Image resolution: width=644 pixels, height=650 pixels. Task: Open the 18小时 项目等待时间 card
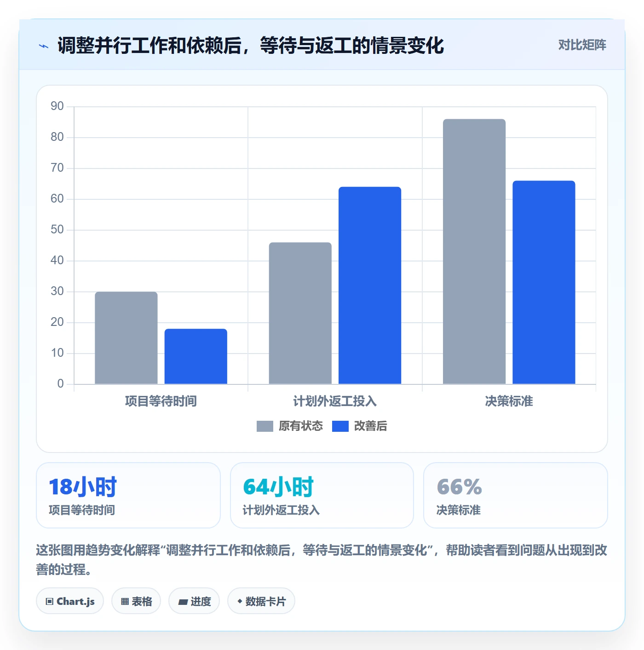[x=128, y=495]
